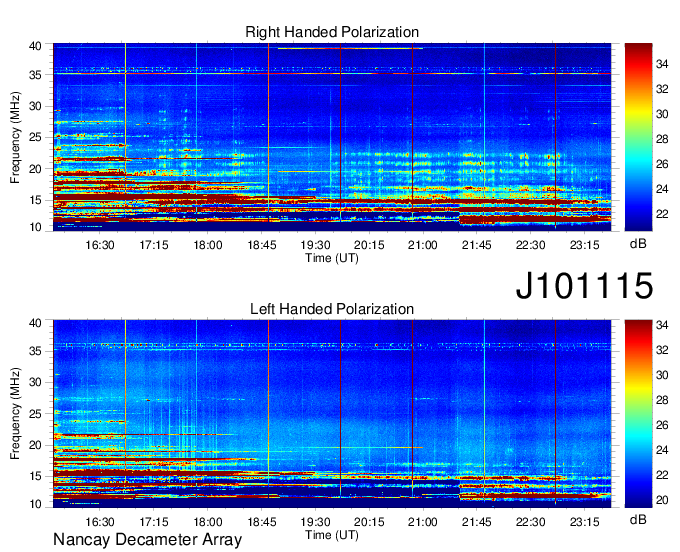Select the lower plot's "Frequency (MHz)" axis label
The image size is (680, 552).
tap(15, 414)
